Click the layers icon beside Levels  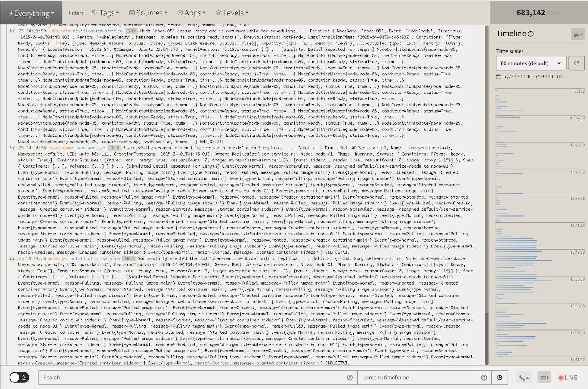(218, 13)
